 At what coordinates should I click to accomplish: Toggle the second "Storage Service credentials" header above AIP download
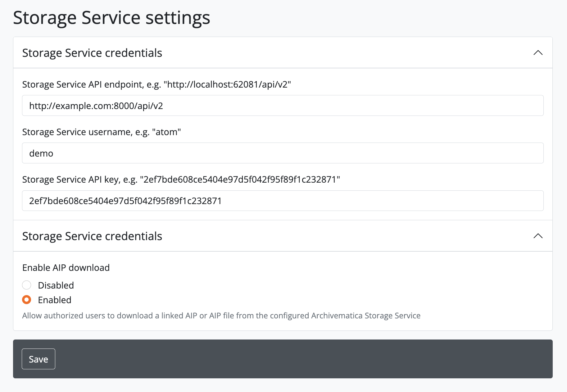(x=92, y=236)
